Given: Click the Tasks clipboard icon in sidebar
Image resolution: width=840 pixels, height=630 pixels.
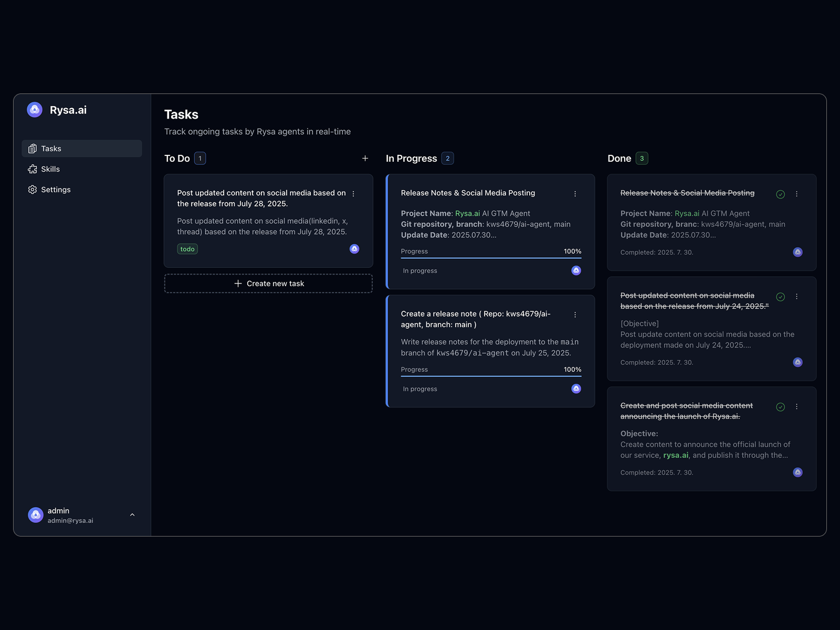Looking at the screenshot, I should 32,148.
